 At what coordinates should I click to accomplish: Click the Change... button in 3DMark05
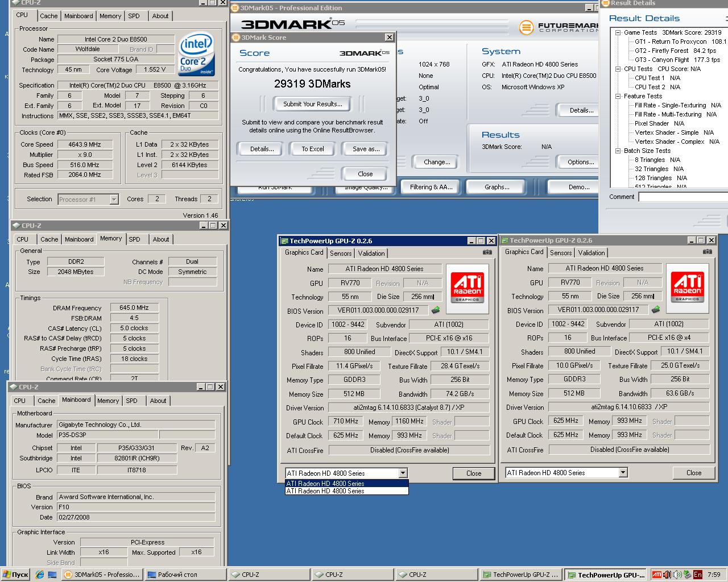pos(437,162)
